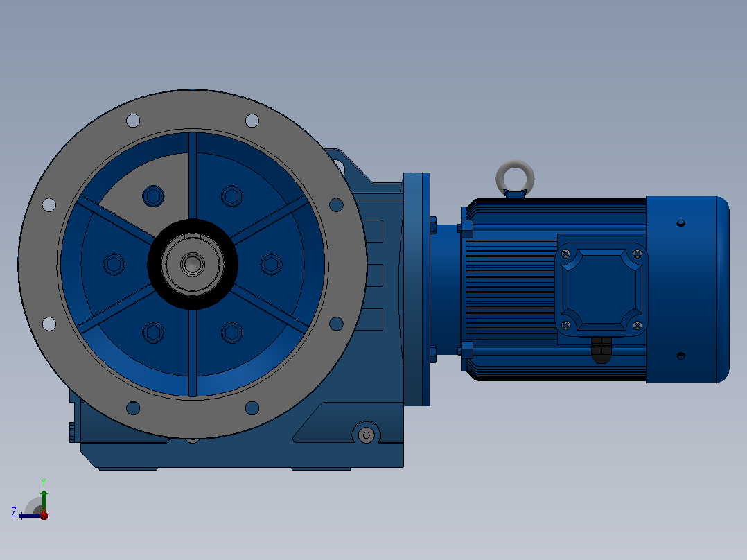Select the top vertical rib inside flange
This screenshot has height=560, width=747.
point(193,175)
